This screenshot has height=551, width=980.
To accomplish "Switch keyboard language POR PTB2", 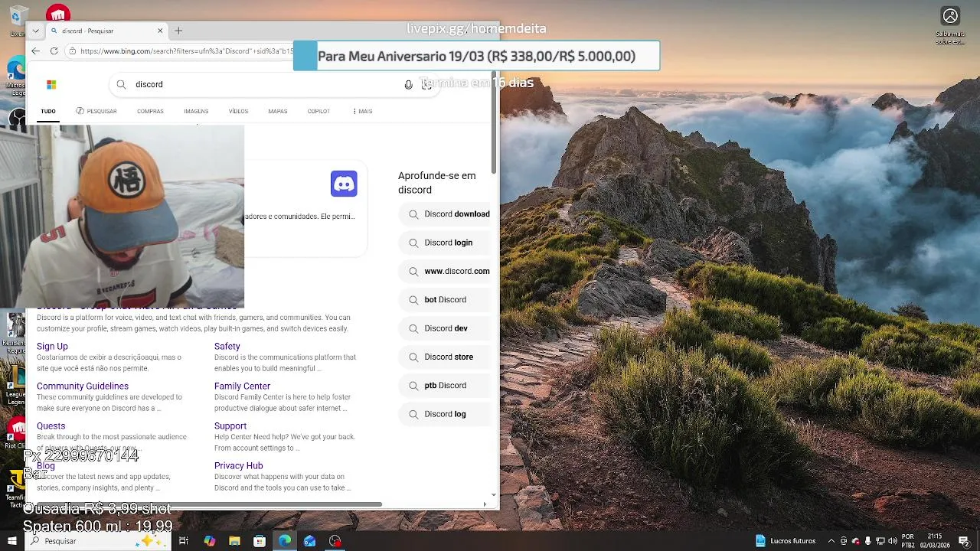I will (x=908, y=541).
